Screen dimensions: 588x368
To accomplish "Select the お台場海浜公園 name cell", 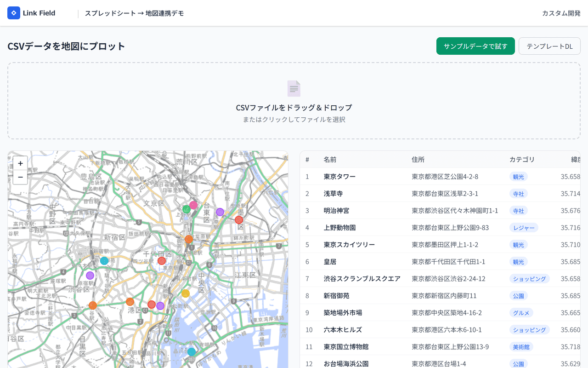I will pos(346,364).
